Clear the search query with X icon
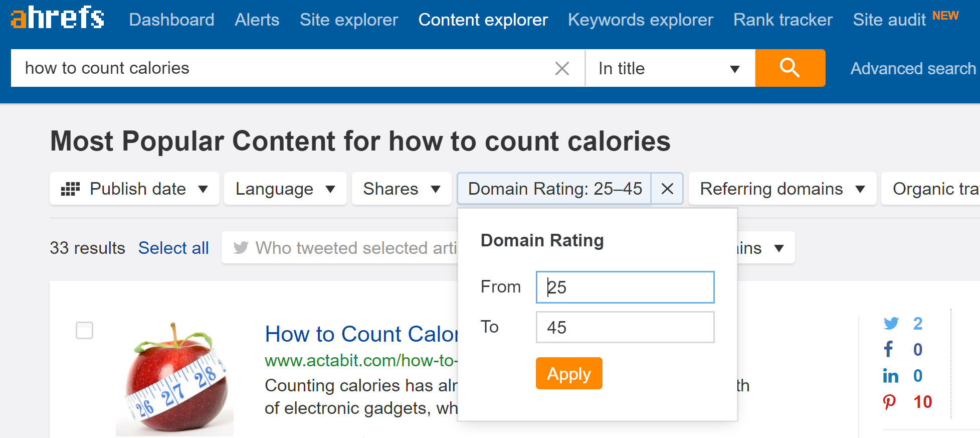 (x=562, y=68)
